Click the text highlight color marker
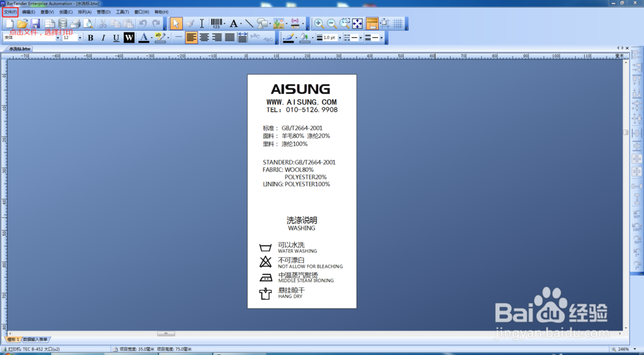The height and width of the screenshot is (355, 644). tap(160, 38)
